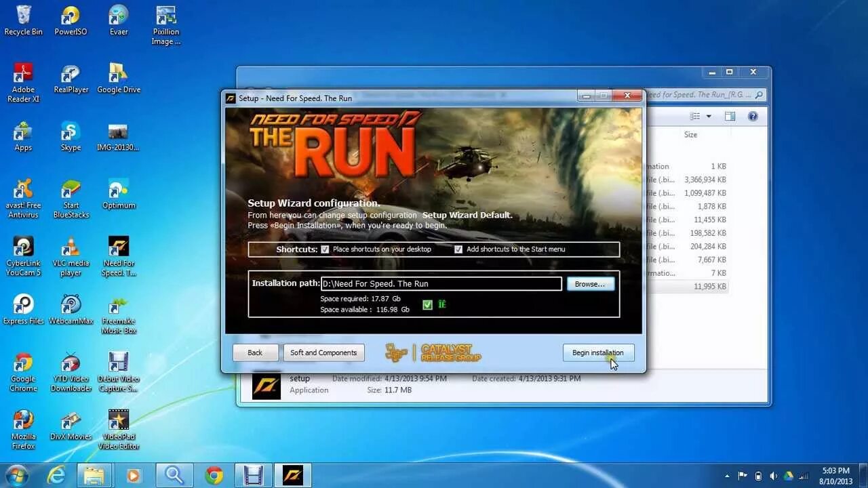Open the Skype desktop icon
The image size is (868, 488).
(x=71, y=136)
